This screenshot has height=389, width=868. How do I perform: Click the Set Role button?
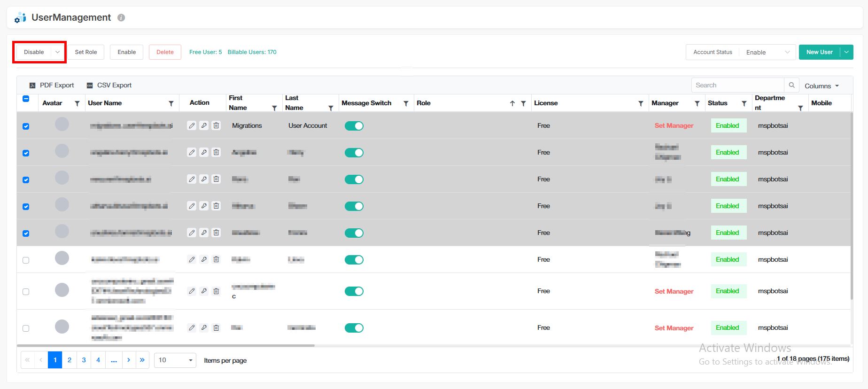tap(86, 52)
